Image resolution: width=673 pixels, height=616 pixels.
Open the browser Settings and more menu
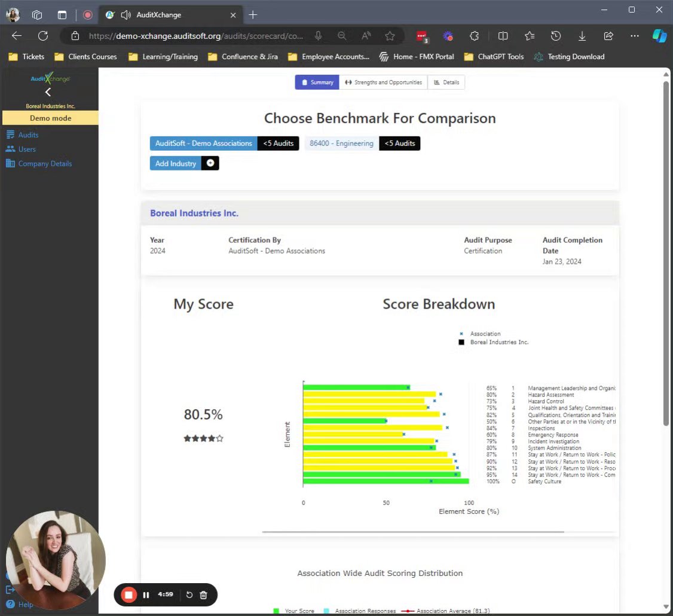[634, 36]
